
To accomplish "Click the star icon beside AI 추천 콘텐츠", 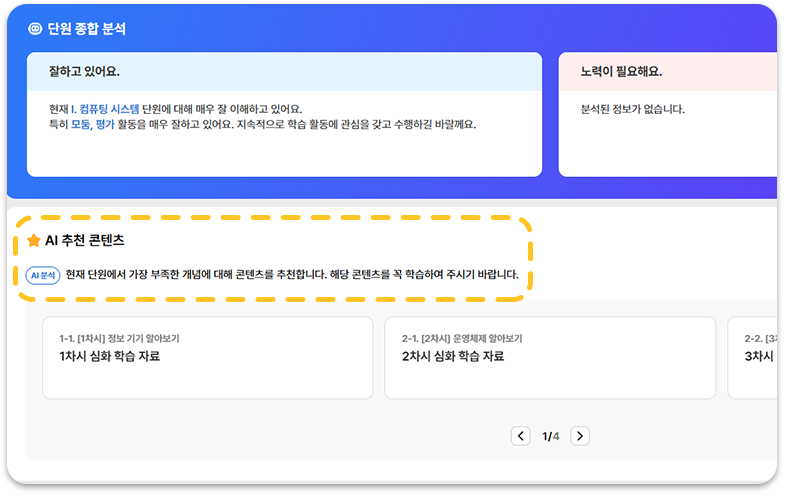I will pyautogui.click(x=34, y=241).
